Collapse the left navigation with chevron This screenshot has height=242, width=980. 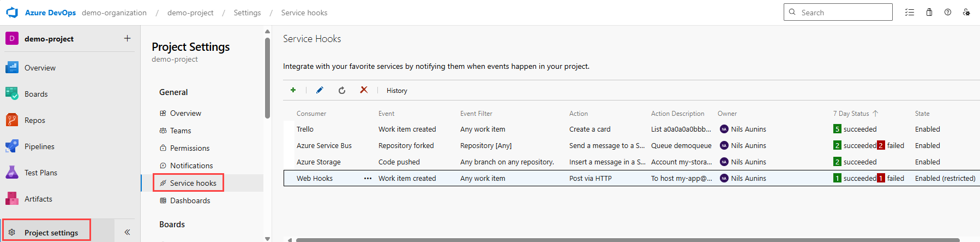[127, 232]
